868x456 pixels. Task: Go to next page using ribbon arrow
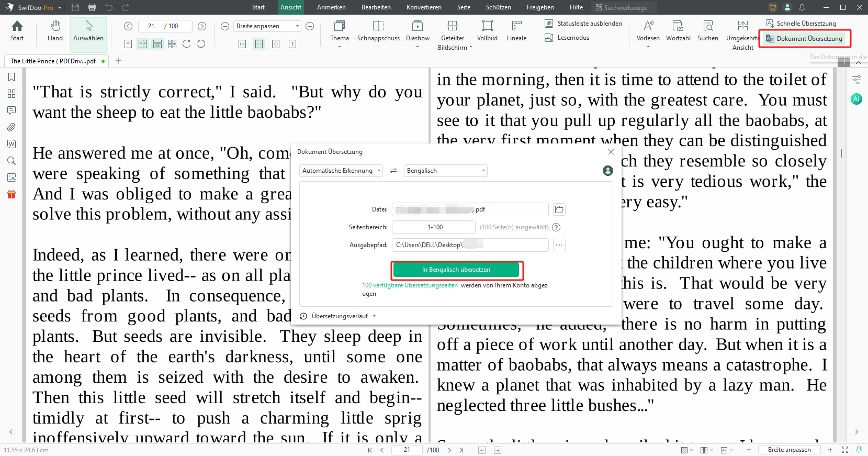(x=202, y=26)
